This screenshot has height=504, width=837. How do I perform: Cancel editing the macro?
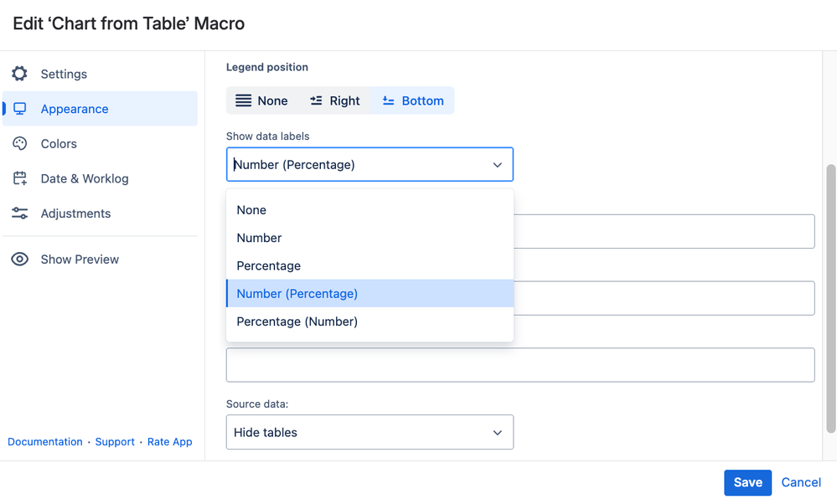(x=801, y=482)
